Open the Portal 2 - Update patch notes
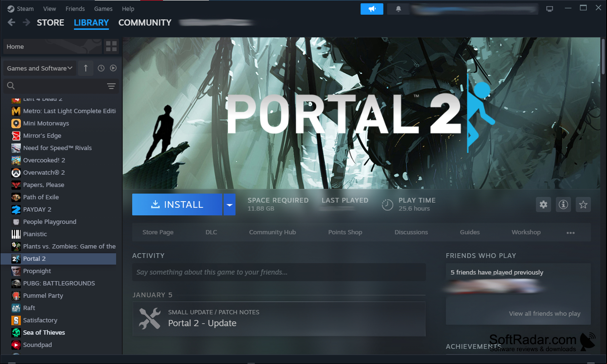Image resolution: width=607 pixels, height=364 pixels. [279, 319]
